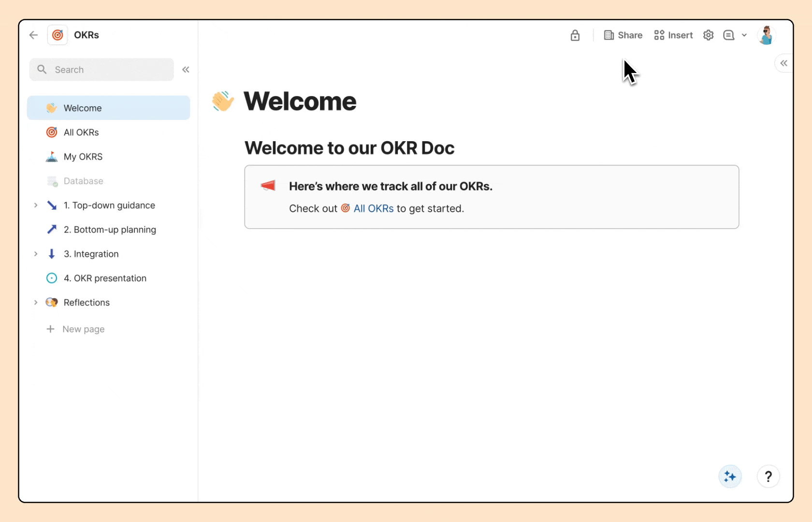
Task: Expand the Integration page
Action: pos(36,254)
